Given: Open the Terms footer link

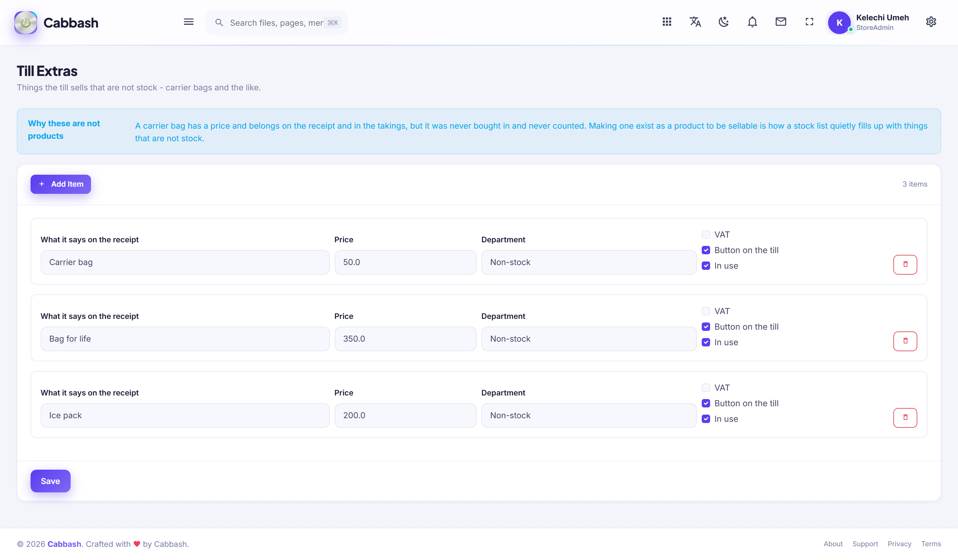Looking at the screenshot, I should pyautogui.click(x=931, y=544).
